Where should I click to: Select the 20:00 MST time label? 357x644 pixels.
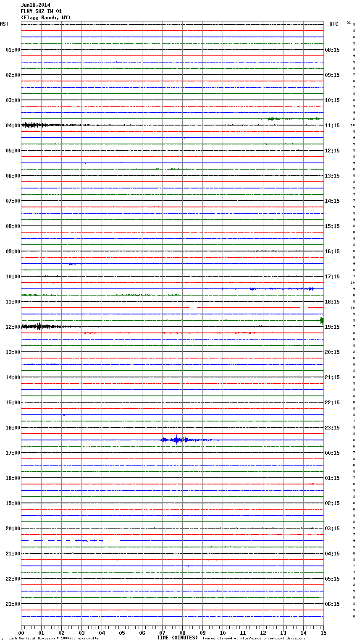(x=13, y=529)
